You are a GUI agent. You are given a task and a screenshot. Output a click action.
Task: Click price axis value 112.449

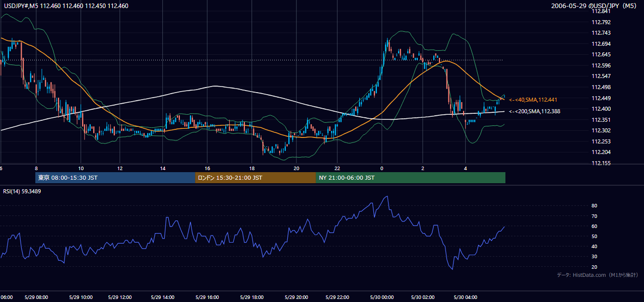click(x=602, y=98)
